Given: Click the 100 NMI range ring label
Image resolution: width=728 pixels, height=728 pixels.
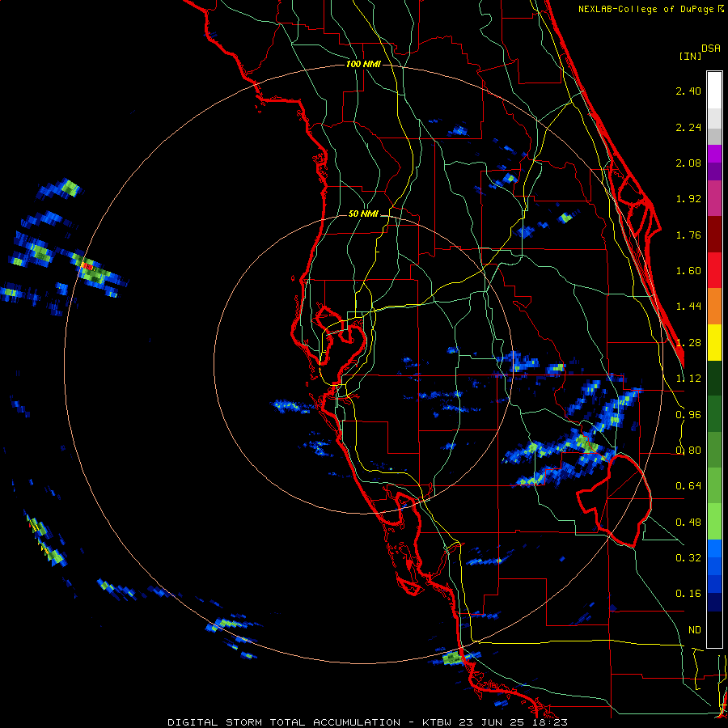Looking at the screenshot, I should pos(363,64).
